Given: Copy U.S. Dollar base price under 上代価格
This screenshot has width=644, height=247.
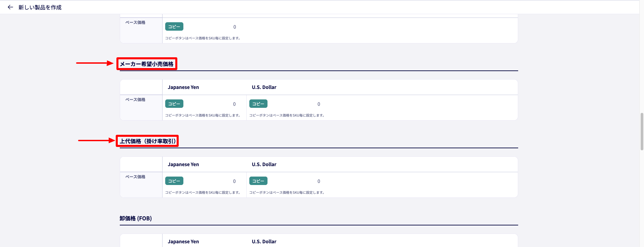Looking at the screenshot, I should tap(258, 181).
